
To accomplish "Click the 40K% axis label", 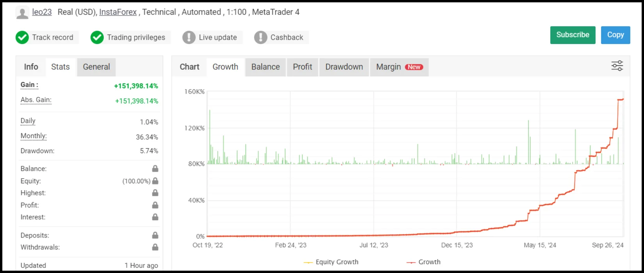I will click(196, 200).
